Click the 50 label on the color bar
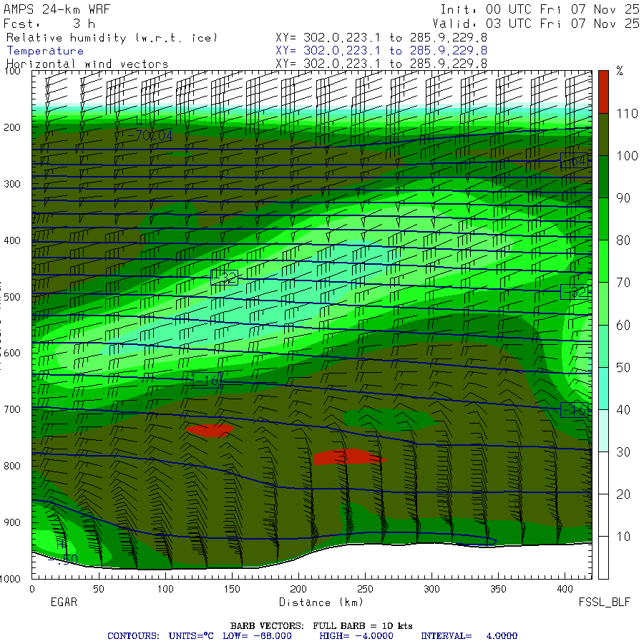Screen dimensions: 644x644 coord(623,368)
